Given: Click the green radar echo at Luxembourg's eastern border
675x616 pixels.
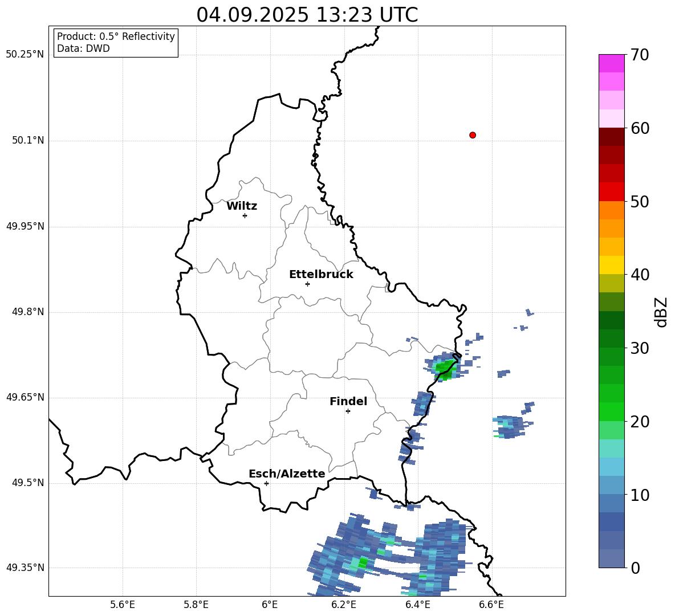Looking at the screenshot, I should coord(445,368).
